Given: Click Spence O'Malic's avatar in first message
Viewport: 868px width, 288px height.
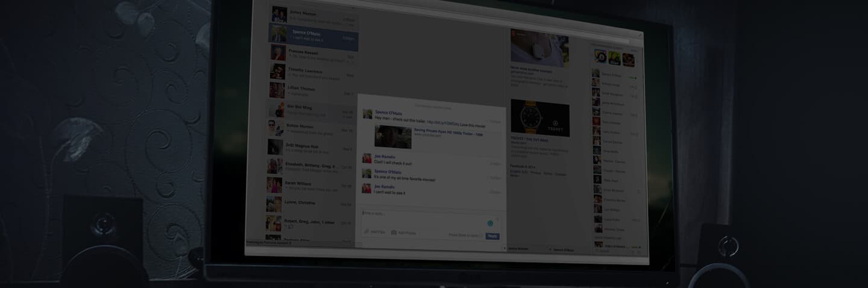Looking at the screenshot, I should point(367,114).
